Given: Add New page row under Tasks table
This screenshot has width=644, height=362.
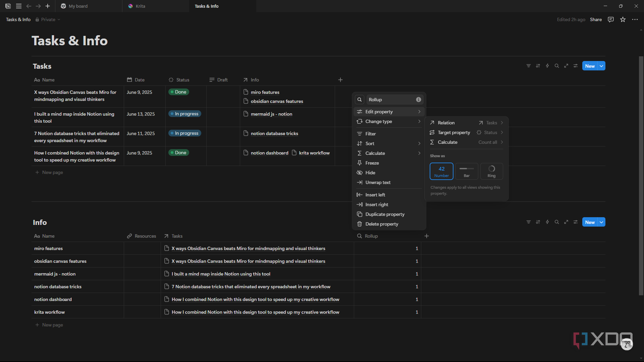Looking at the screenshot, I should tap(49, 172).
